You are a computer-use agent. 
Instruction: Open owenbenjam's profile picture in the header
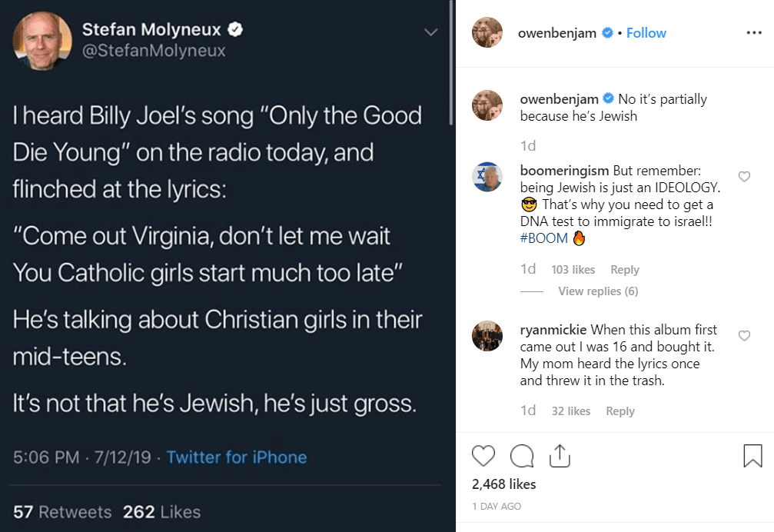(x=487, y=32)
